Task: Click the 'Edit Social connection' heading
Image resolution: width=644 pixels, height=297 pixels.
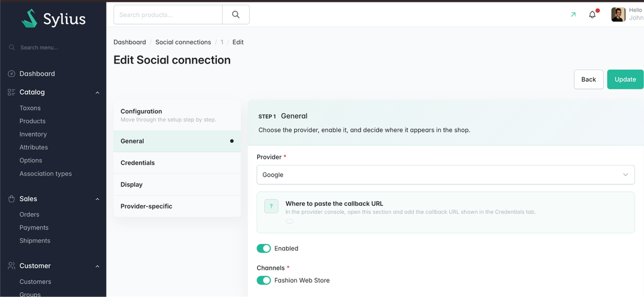Action: click(x=172, y=60)
